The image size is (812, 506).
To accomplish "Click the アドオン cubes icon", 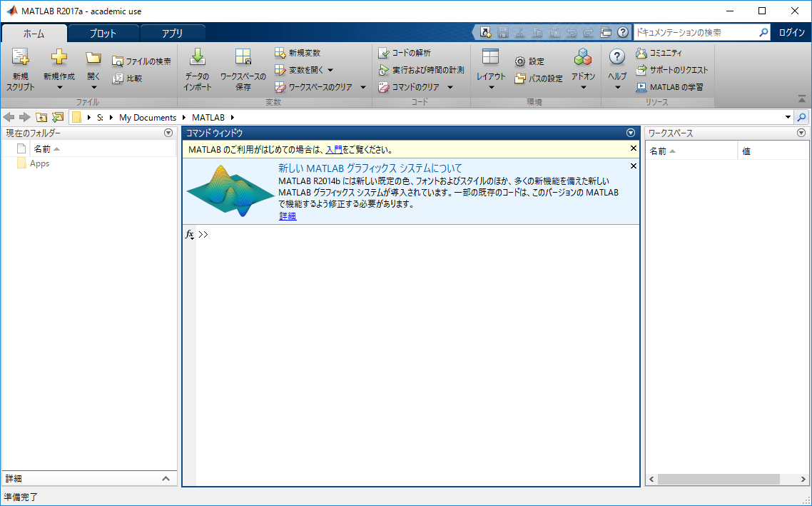I will (583, 57).
